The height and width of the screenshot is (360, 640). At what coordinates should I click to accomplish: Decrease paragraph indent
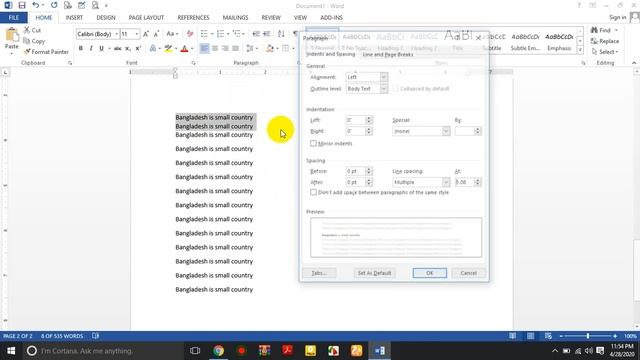coord(256,34)
